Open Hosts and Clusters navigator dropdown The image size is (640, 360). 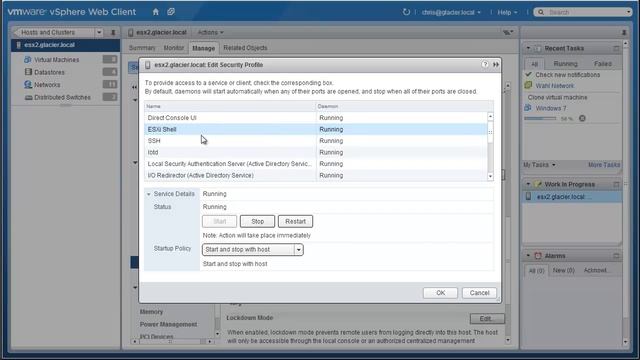click(x=99, y=32)
